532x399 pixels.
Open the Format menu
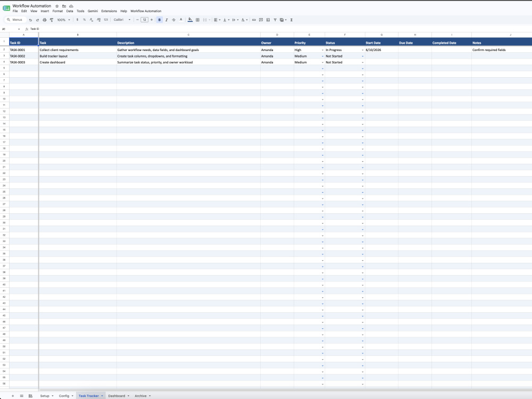57,11
